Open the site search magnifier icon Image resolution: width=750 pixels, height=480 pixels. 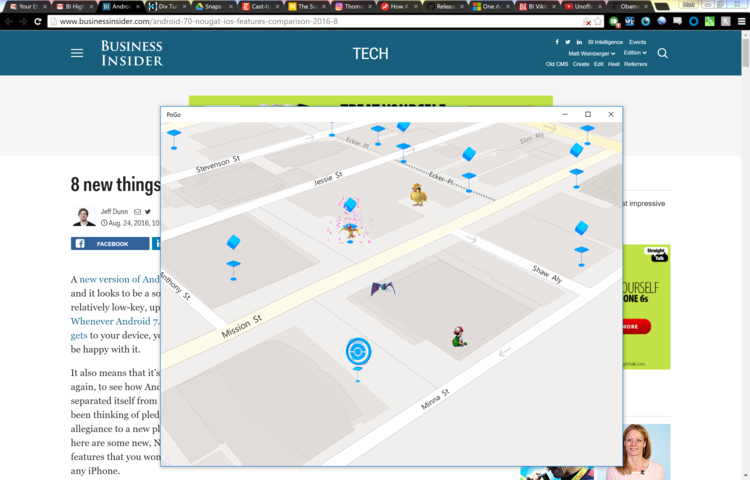pyautogui.click(x=662, y=53)
